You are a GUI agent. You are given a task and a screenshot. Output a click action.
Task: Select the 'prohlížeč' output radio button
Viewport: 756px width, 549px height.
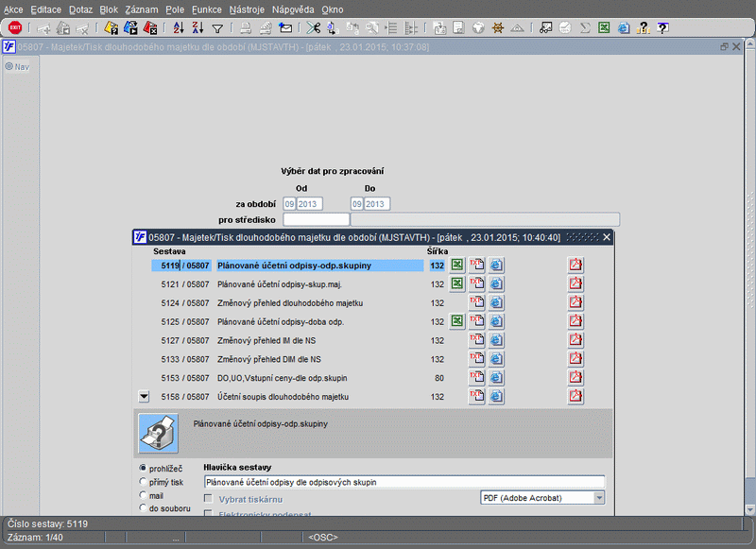(143, 468)
